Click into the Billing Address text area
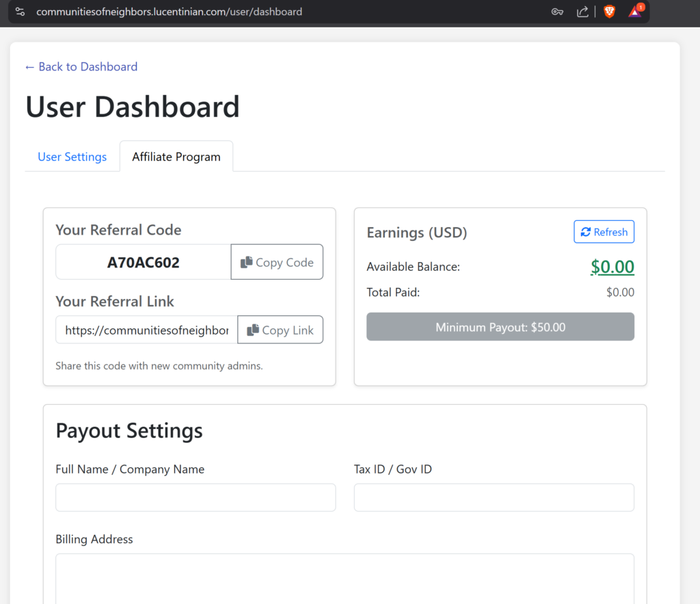The width and height of the screenshot is (700, 604). tap(345, 578)
